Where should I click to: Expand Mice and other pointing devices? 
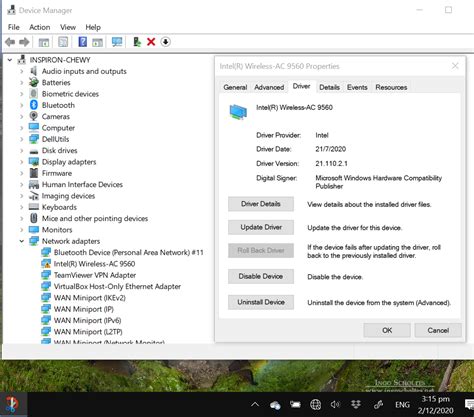point(22,219)
